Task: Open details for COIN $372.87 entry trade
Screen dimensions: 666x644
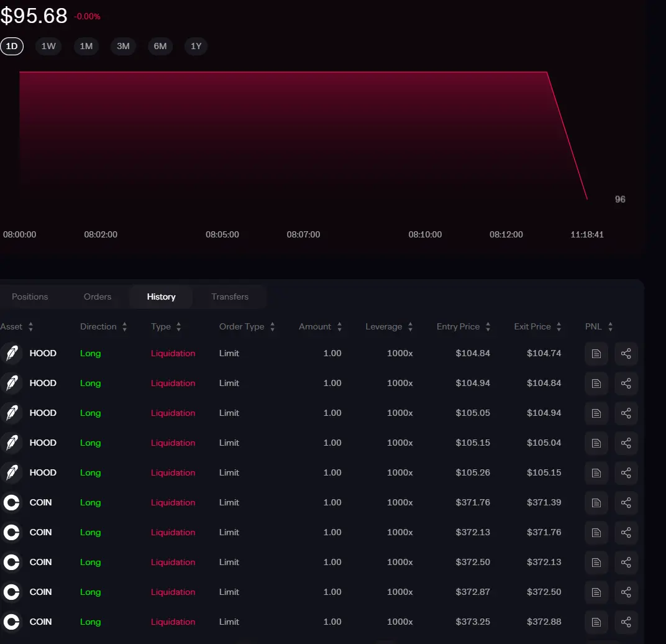Action: 596,592
